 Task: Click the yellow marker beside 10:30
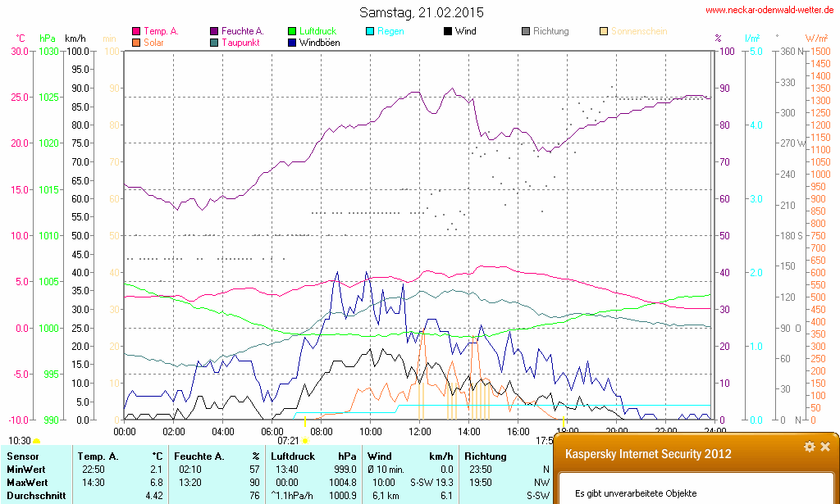(x=36, y=442)
